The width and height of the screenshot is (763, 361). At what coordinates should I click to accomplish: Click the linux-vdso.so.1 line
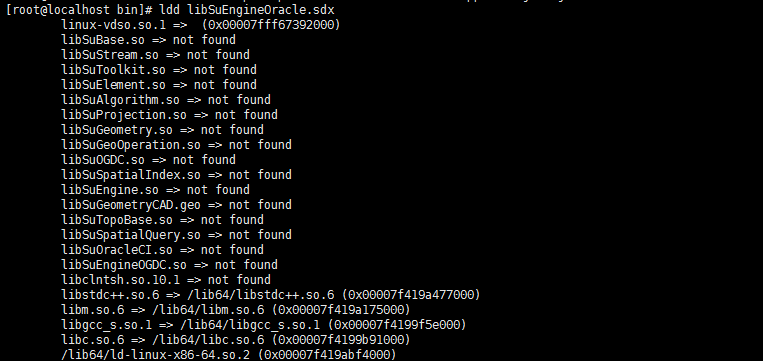pyautogui.click(x=200, y=25)
